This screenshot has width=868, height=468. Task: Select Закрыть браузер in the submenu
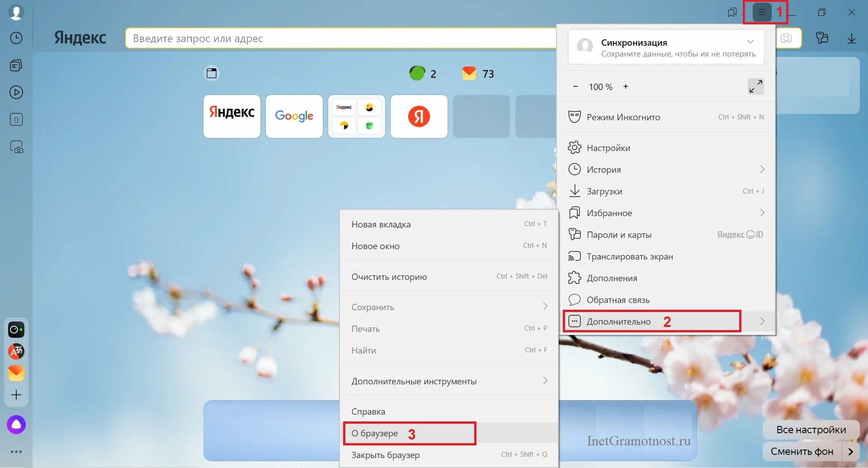[x=449, y=455]
